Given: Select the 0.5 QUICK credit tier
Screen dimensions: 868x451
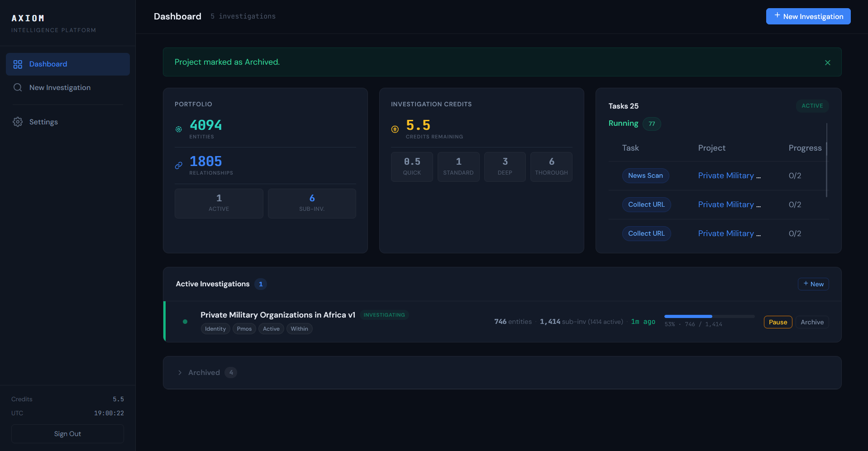Looking at the screenshot, I should 412,166.
